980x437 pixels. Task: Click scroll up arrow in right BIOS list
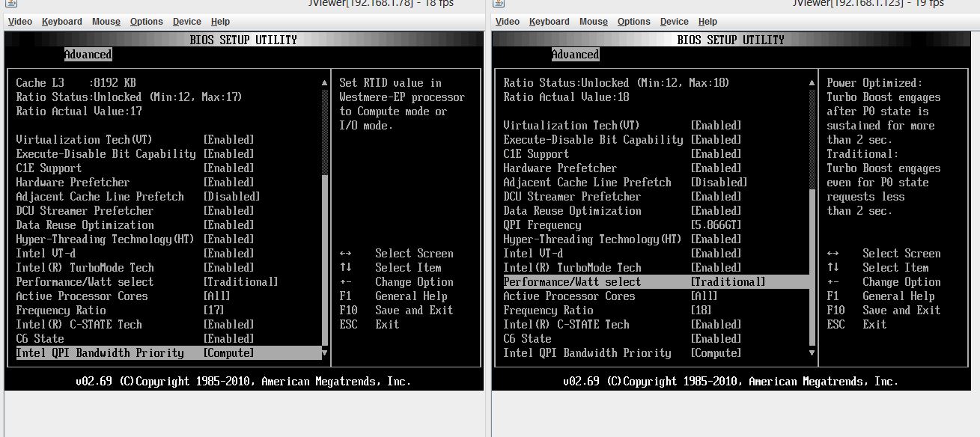pyautogui.click(x=812, y=83)
